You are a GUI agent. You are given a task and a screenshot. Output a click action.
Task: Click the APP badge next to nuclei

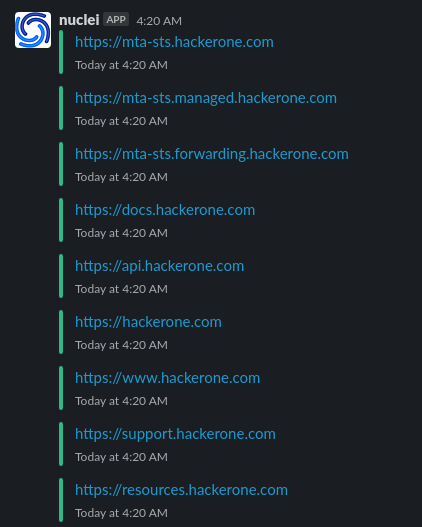pos(116,19)
